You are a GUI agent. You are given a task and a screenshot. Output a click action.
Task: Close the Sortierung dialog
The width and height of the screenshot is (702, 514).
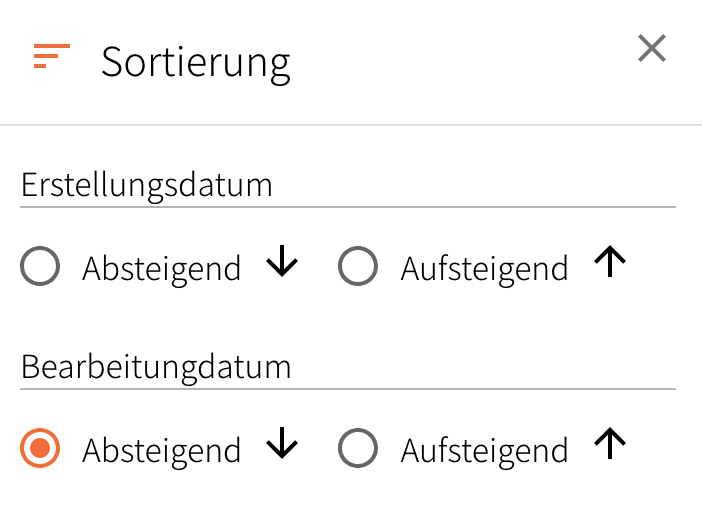tap(652, 48)
